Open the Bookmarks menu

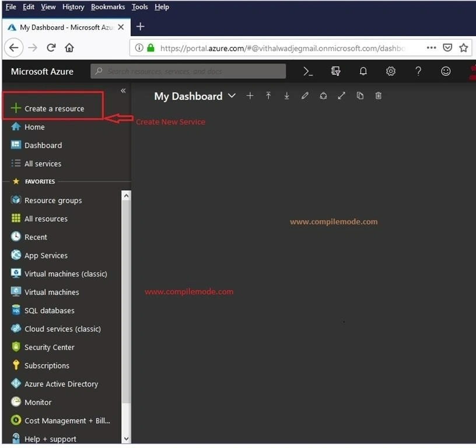(108, 6)
